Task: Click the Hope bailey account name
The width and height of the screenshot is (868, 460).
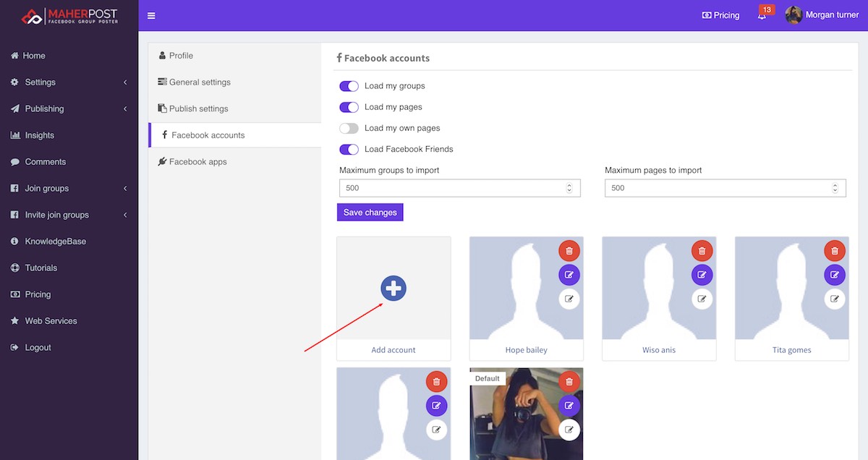Action: pos(527,350)
